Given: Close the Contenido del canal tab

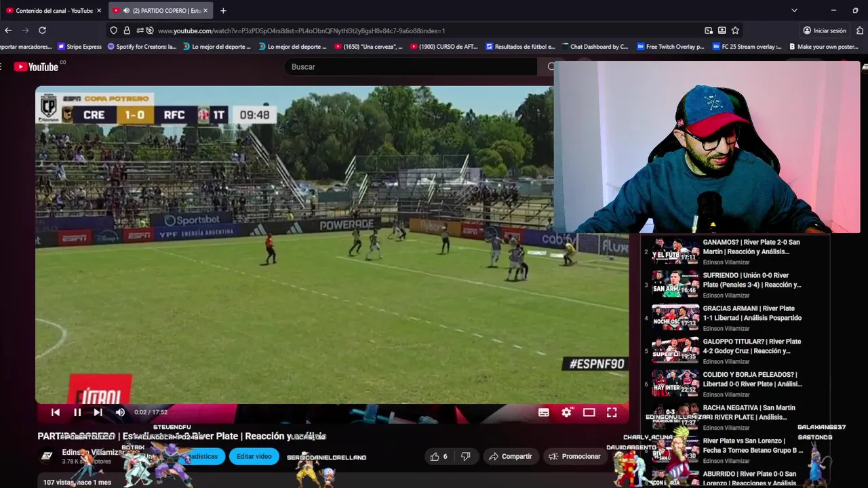Looking at the screenshot, I should tap(99, 10).
